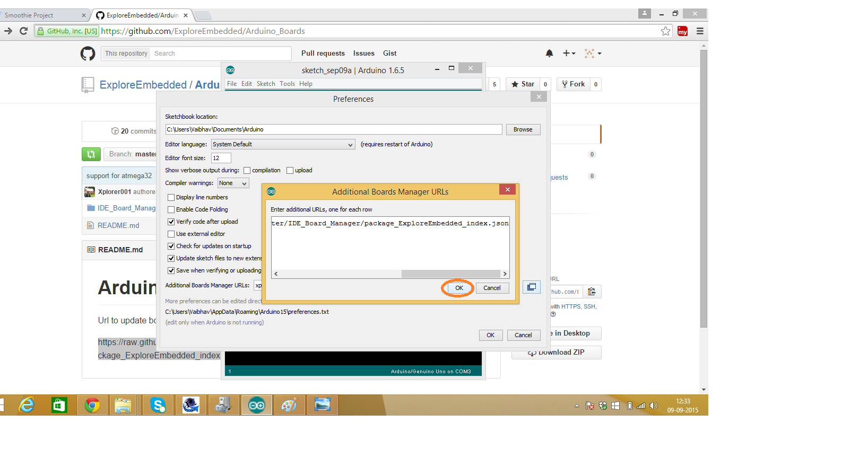868x475 pixels.
Task: Open the GitHub user avatar menu
Action: [x=593, y=53]
